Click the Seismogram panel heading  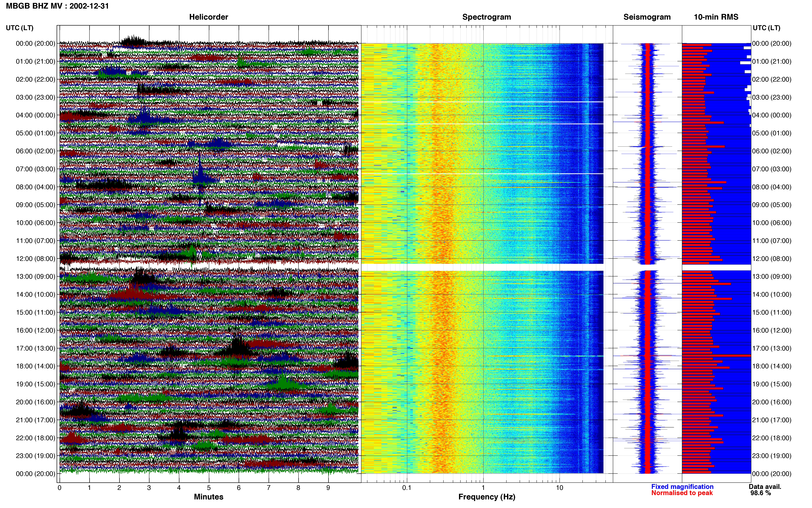click(647, 17)
